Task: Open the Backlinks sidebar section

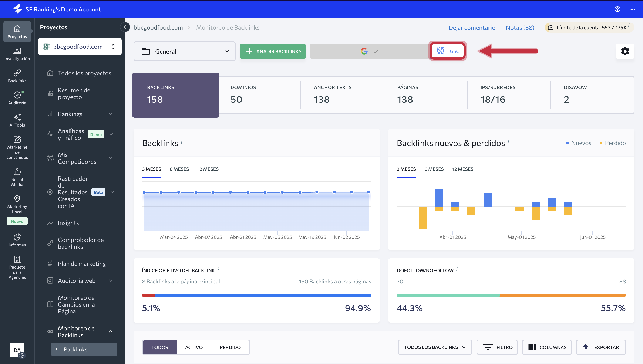Action: (17, 76)
